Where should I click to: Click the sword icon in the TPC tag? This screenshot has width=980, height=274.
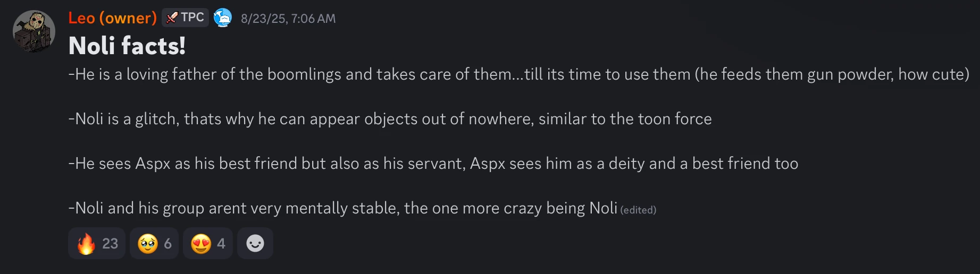coord(172,18)
